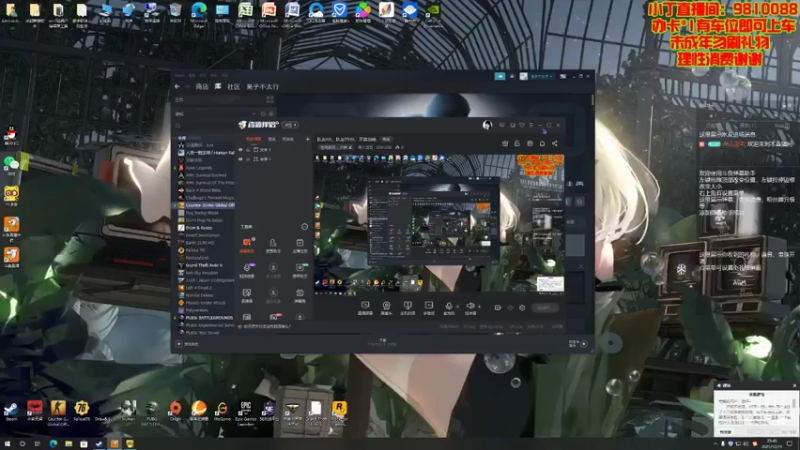Open Rockstar Games Launcher desktop shortcut
The width and height of the screenshot is (800, 450).
[x=339, y=412]
